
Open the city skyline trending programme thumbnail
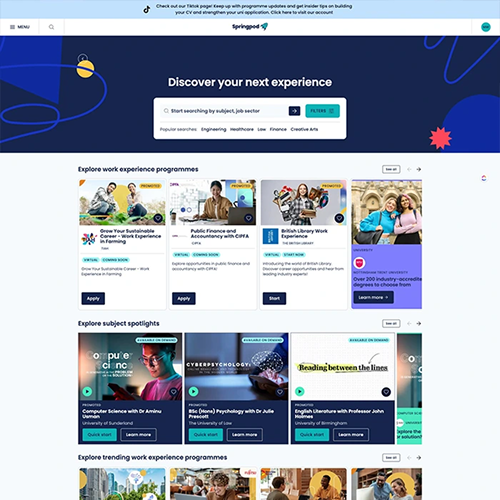[122, 484]
